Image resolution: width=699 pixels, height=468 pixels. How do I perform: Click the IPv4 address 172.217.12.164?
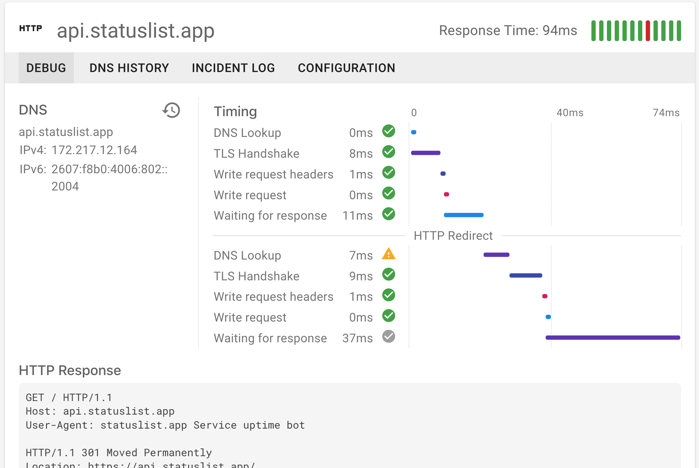click(94, 150)
